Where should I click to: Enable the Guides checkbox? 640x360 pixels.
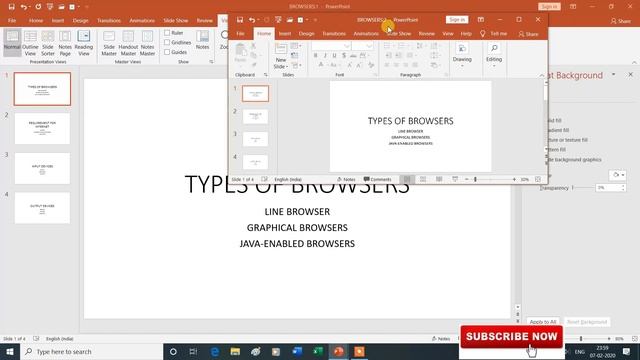167,52
